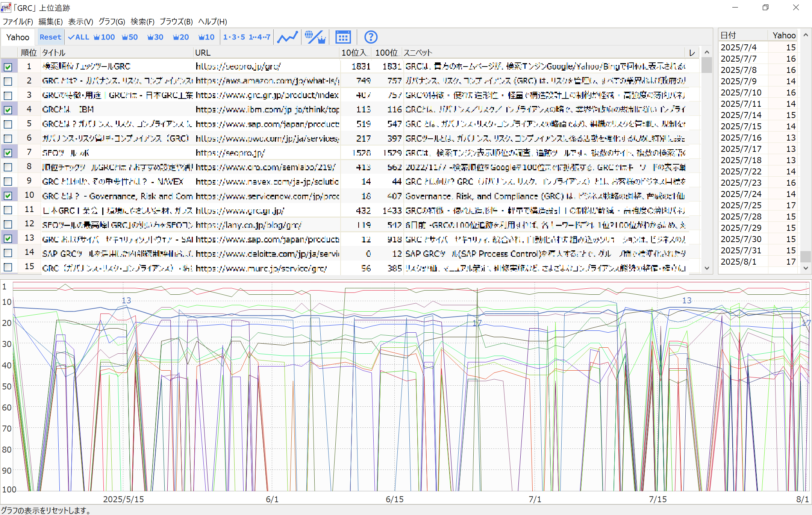Click the aws.amazon.com URL cell
The width and height of the screenshot is (812, 515).
point(267,81)
